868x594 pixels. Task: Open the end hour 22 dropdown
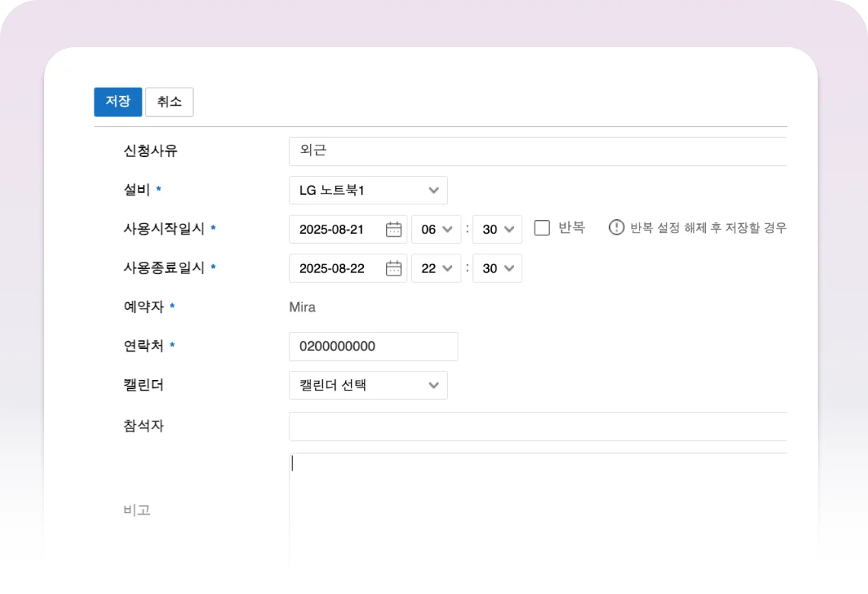[x=436, y=268]
